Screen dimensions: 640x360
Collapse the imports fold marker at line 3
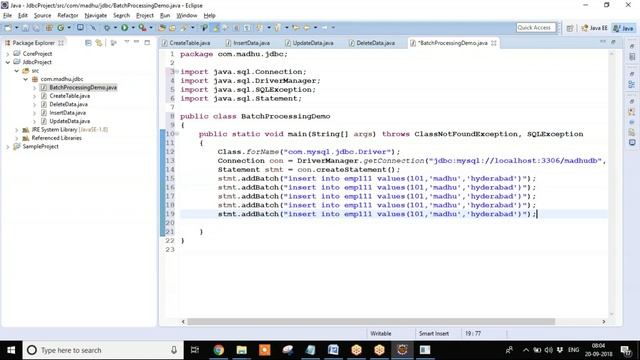tap(177, 72)
